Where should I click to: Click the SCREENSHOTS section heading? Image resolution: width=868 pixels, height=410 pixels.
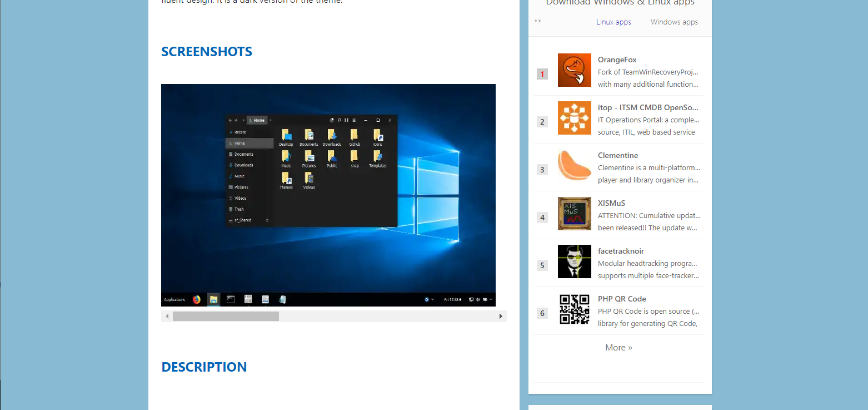tap(207, 52)
